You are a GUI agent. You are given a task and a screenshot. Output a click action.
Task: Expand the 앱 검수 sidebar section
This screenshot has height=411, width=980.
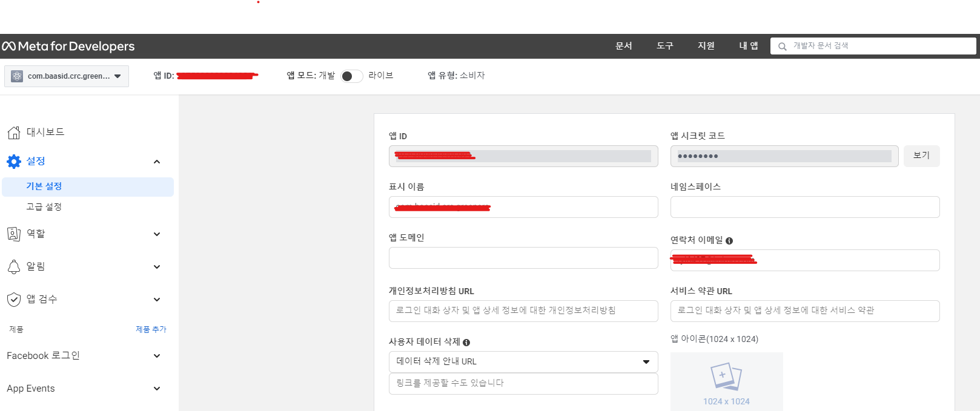pos(157,300)
